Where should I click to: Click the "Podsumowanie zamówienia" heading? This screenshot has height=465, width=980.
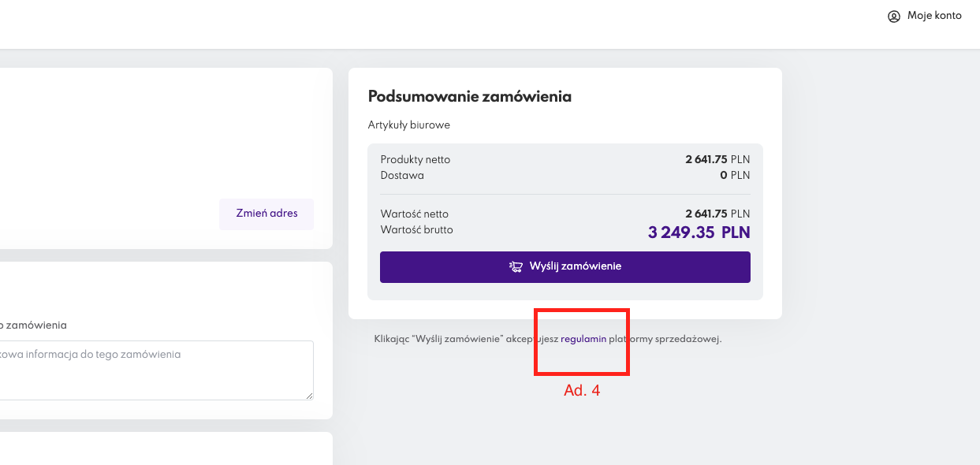pyautogui.click(x=469, y=96)
